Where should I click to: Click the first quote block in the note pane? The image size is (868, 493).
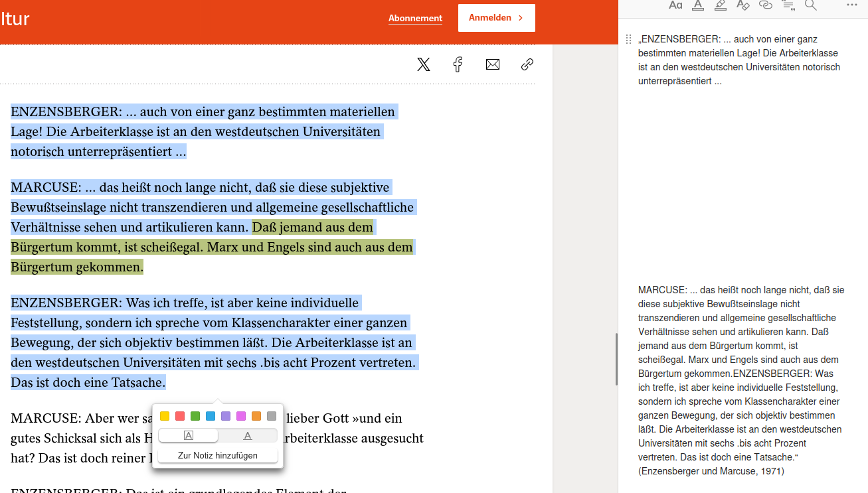tap(739, 60)
